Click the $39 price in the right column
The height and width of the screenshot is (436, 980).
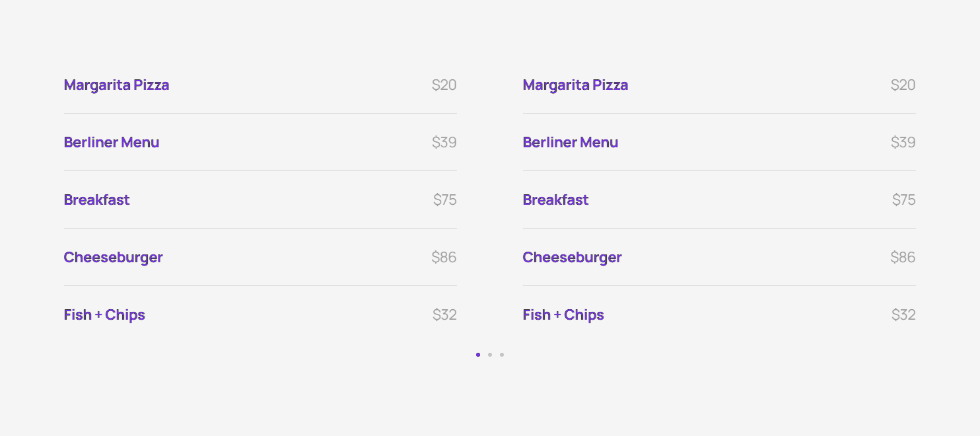coord(903,143)
